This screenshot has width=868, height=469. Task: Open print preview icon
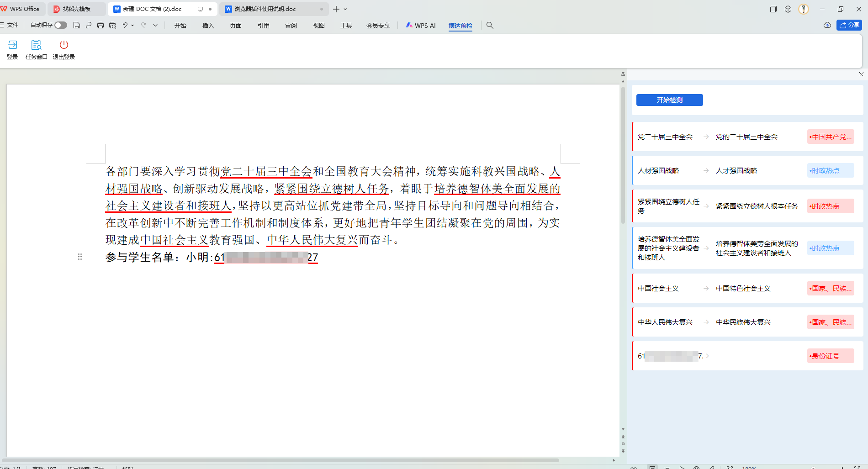pos(112,26)
